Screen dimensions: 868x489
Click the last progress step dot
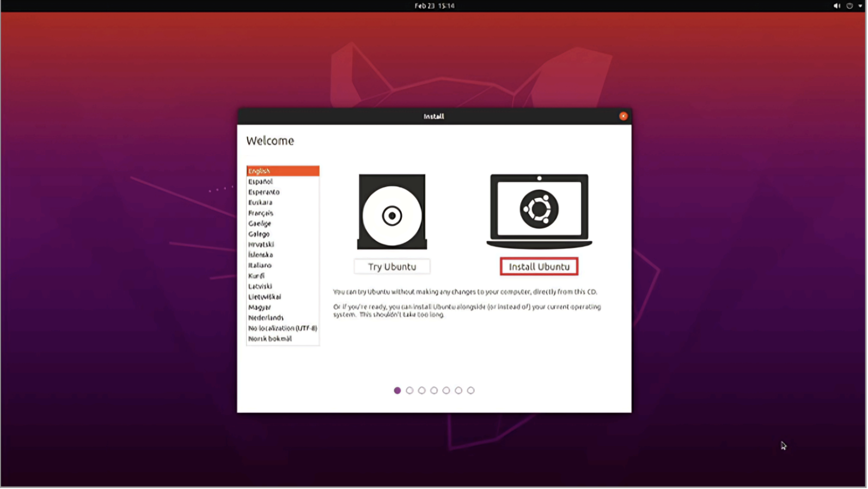pyautogui.click(x=470, y=390)
